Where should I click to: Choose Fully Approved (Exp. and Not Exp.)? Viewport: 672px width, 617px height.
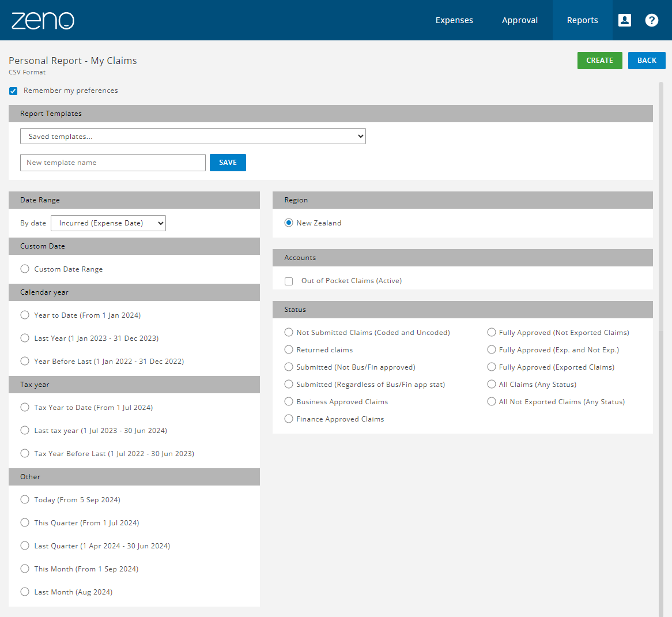coord(492,350)
